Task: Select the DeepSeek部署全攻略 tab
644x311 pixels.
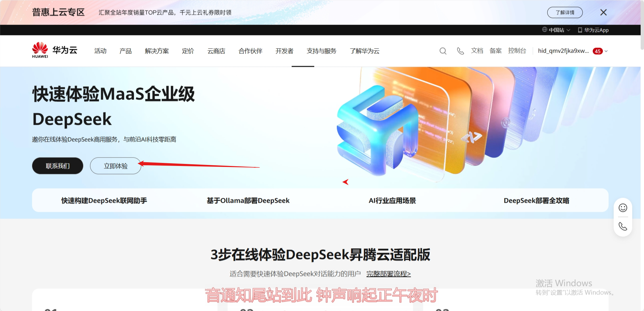Action: click(x=536, y=201)
